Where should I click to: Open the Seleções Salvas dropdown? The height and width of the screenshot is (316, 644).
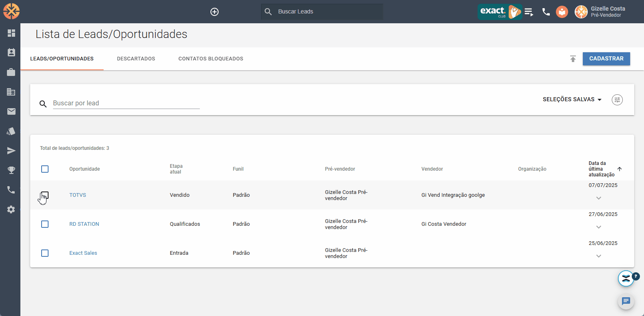pyautogui.click(x=572, y=100)
